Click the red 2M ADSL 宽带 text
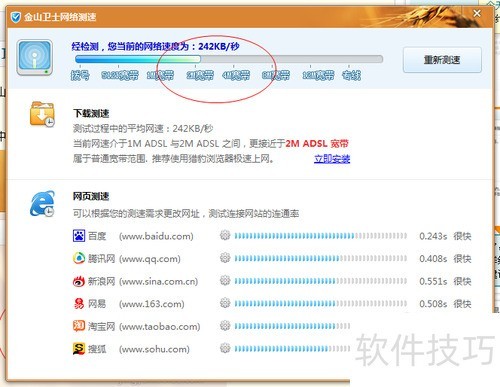500x387 pixels. 317,143
